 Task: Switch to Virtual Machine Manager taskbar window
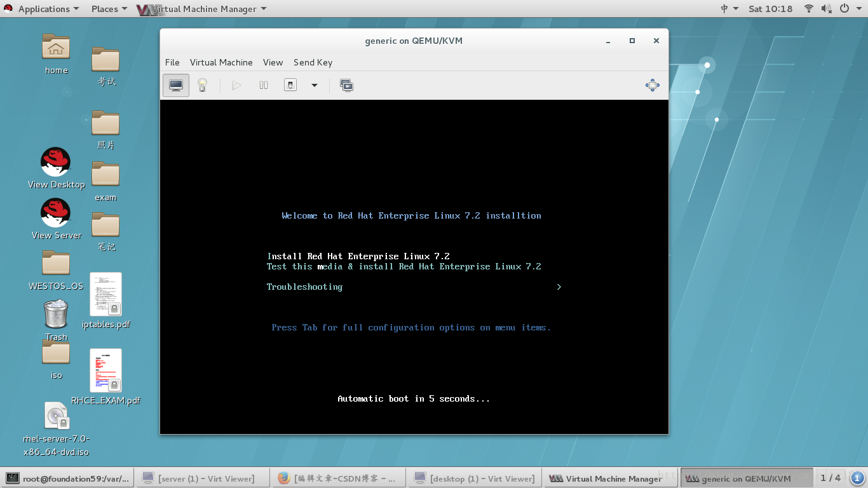pos(609,478)
